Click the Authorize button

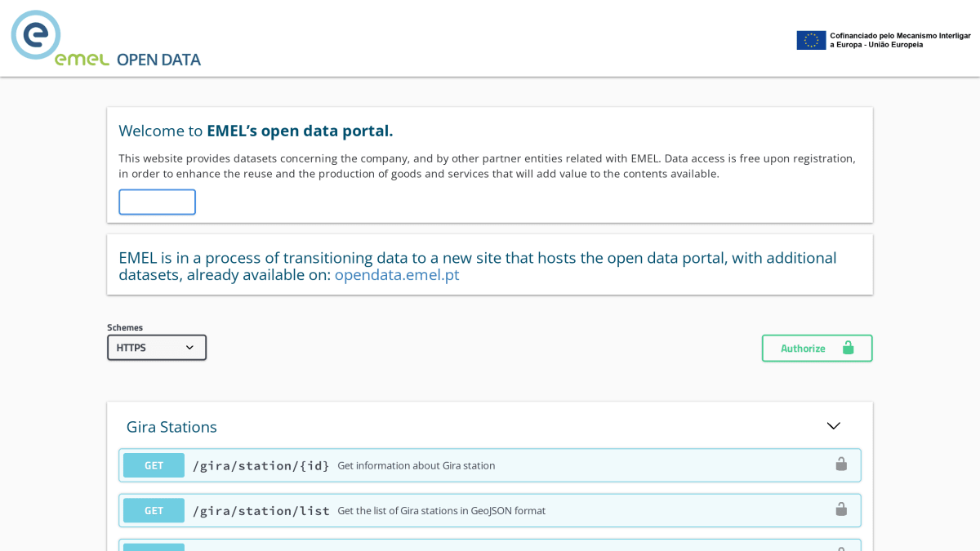pos(817,349)
